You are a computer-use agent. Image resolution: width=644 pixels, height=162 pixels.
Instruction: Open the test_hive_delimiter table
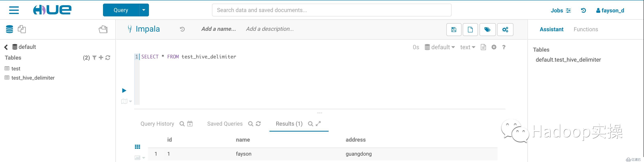tap(33, 78)
